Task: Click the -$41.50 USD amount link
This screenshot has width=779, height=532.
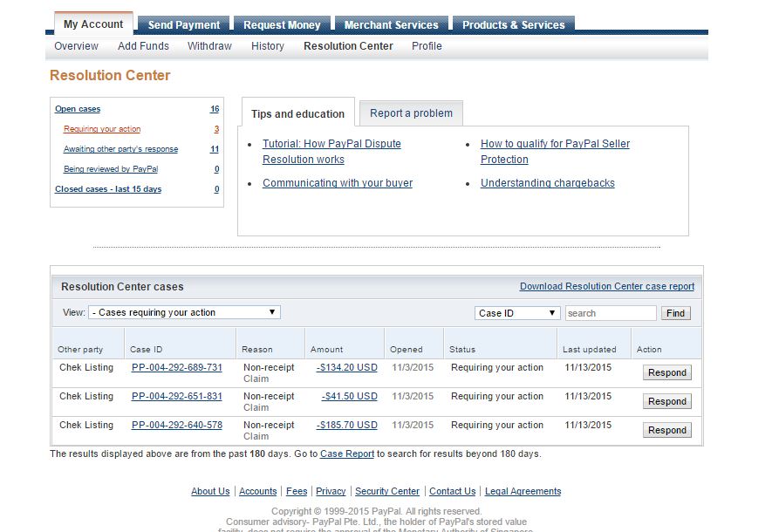Action: (349, 397)
